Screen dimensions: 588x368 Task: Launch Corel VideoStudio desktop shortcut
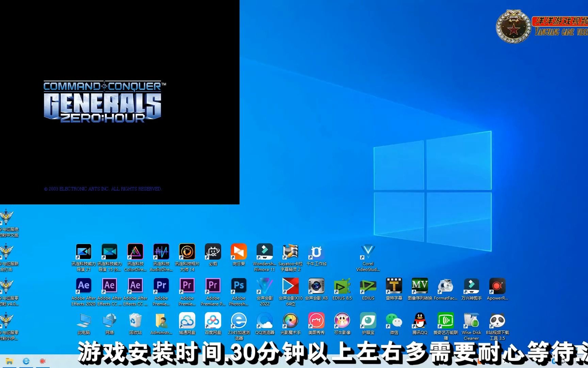(x=368, y=258)
